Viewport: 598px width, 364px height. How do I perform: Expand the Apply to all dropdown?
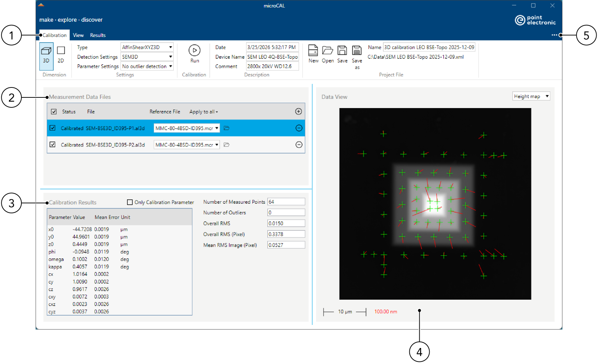[204, 112]
